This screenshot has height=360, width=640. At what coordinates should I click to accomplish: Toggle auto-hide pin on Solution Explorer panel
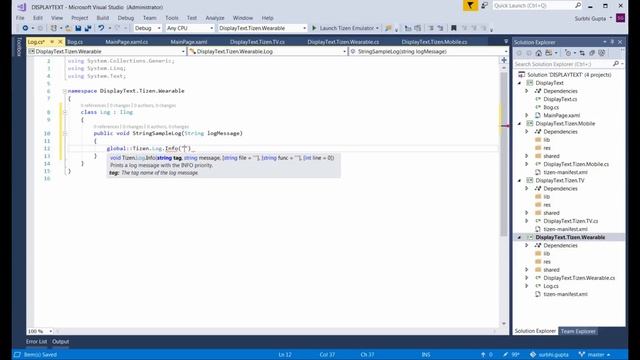point(612,42)
